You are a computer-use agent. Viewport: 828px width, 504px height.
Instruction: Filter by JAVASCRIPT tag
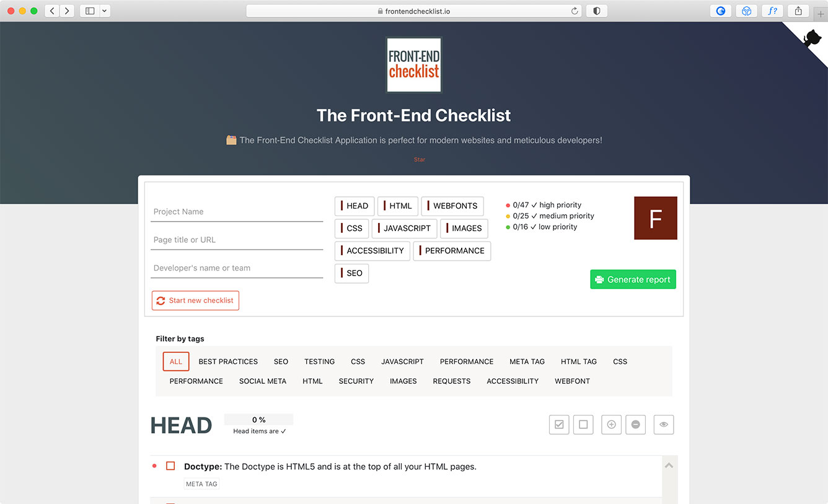pos(402,362)
